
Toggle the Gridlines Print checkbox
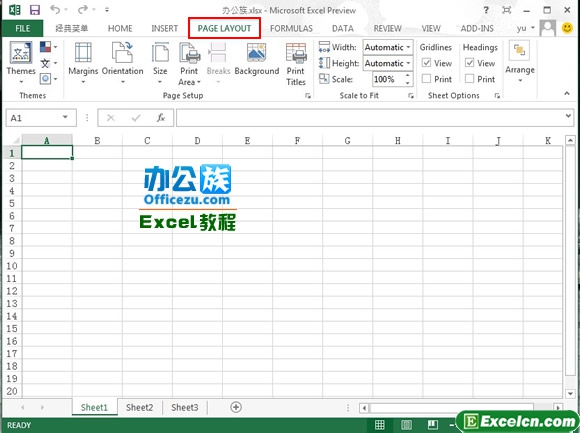(426, 79)
